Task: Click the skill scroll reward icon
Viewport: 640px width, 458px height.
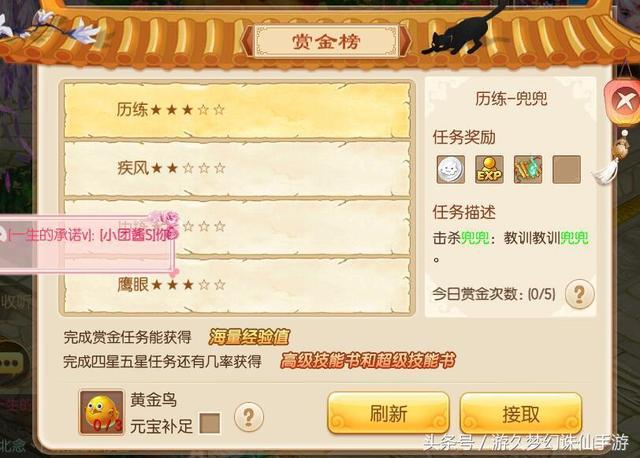Action: point(528,169)
